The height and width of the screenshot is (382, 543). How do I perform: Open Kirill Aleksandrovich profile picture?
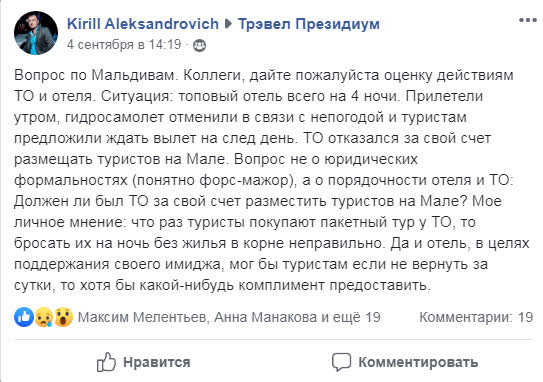tap(36, 33)
